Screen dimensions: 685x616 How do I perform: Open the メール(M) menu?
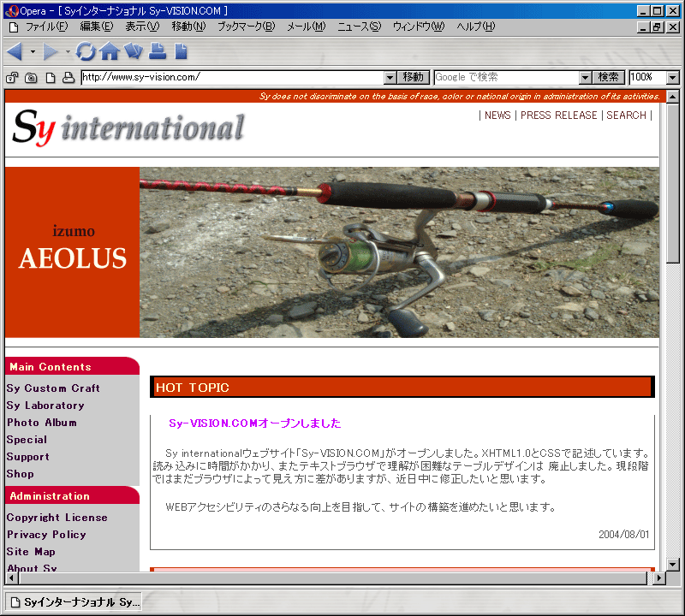pos(307,27)
